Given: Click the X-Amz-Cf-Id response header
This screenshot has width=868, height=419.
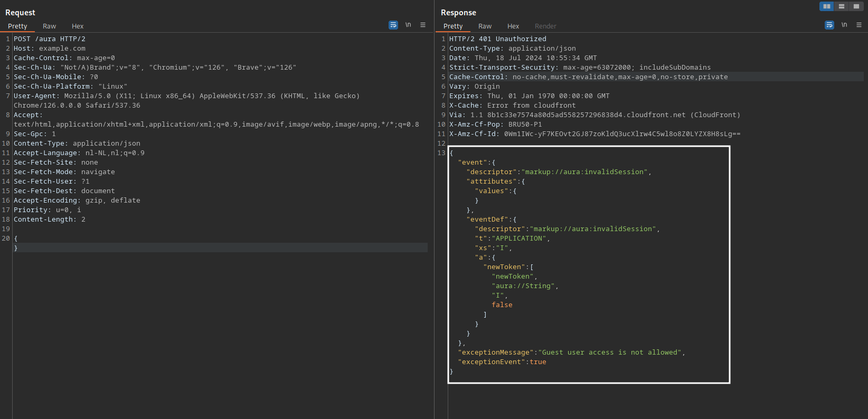Looking at the screenshot, I should [595, 134].
